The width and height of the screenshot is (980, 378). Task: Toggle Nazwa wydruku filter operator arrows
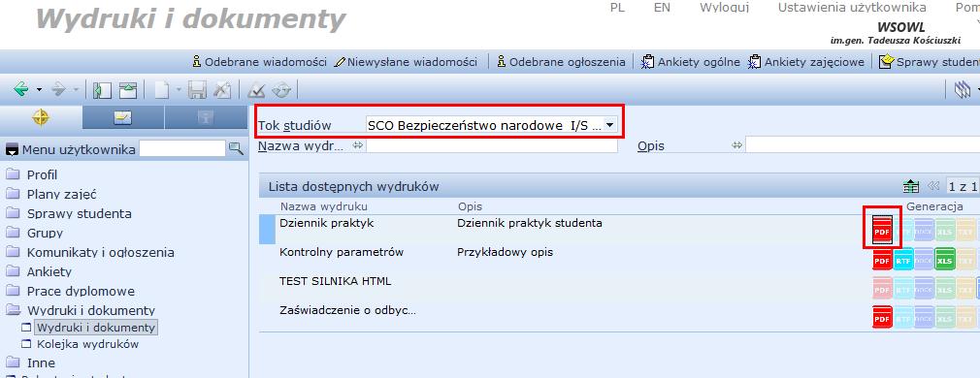pos(357,145)
